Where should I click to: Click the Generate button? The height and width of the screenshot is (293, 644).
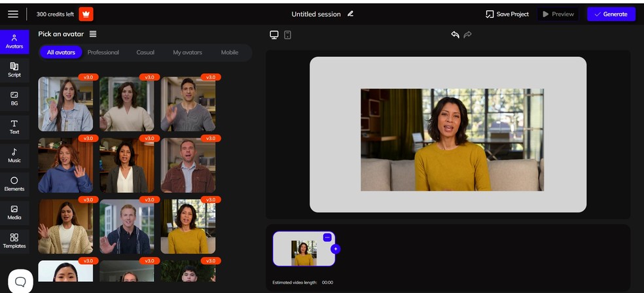coord(611,14)
